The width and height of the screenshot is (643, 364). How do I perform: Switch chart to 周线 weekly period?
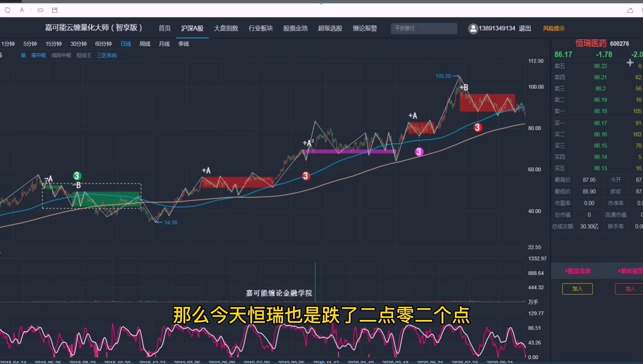[145, 44]
